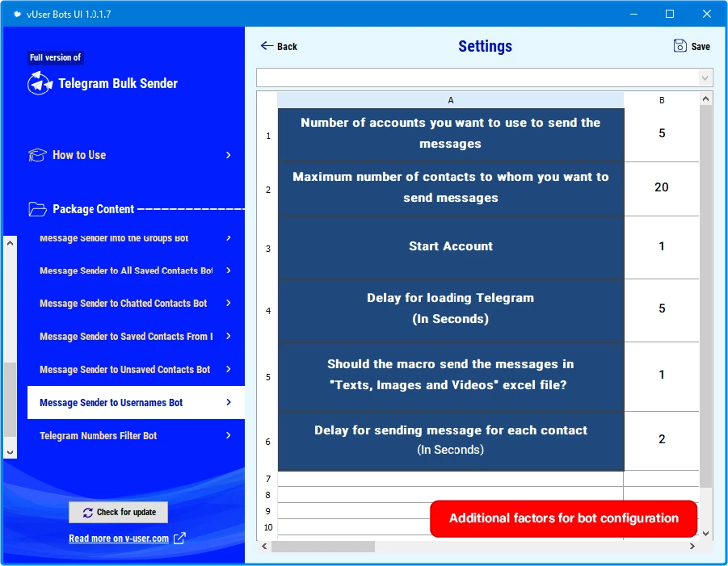Screen dimensions: 728x566
Task: Click the Delay for loading Telegram cell
Action: [x=451, y=310]
